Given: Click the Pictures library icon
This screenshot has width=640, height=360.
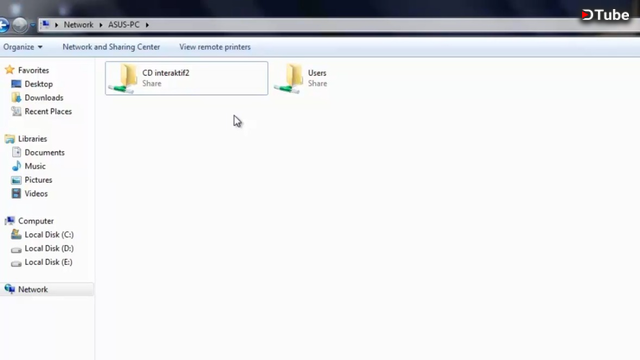Looking at the screenshot, I should coord(16,180).
